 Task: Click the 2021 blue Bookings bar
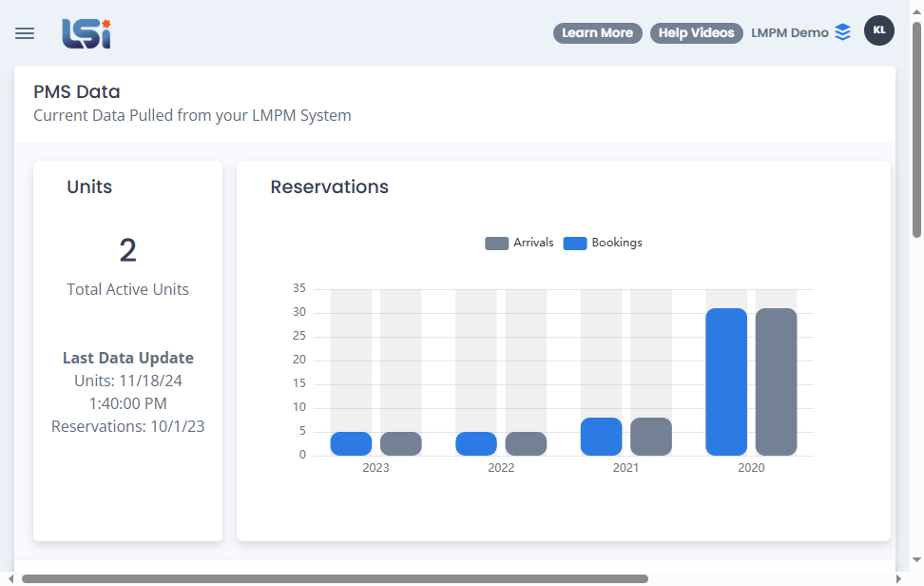tap(601, 437)
